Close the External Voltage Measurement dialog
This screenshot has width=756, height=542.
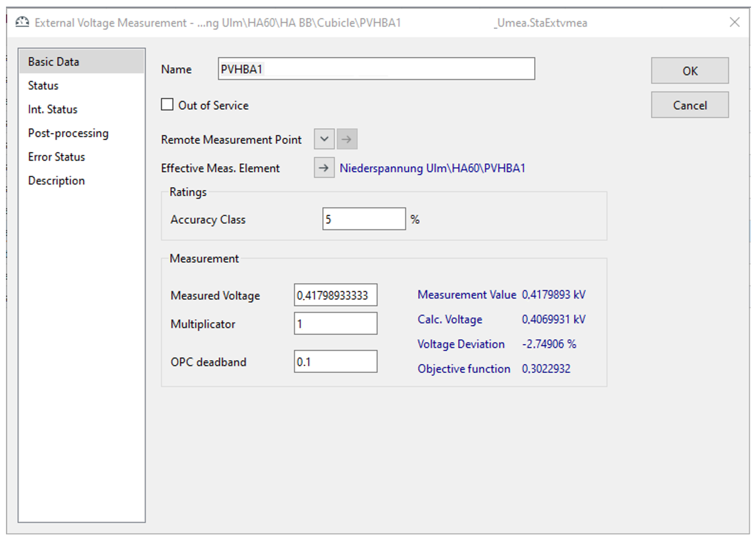pyautogui.click(x=735, y=22)
